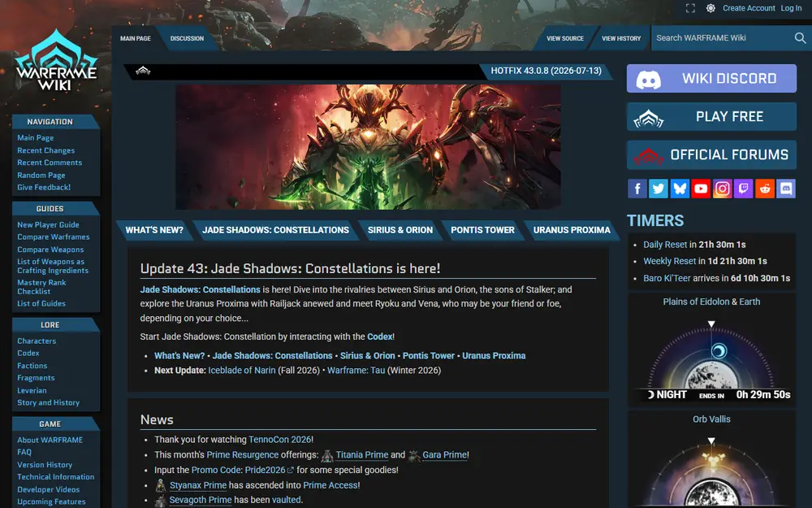Open the Bluesky butterfly icon
812x508 pixels.
pos(680,189)
